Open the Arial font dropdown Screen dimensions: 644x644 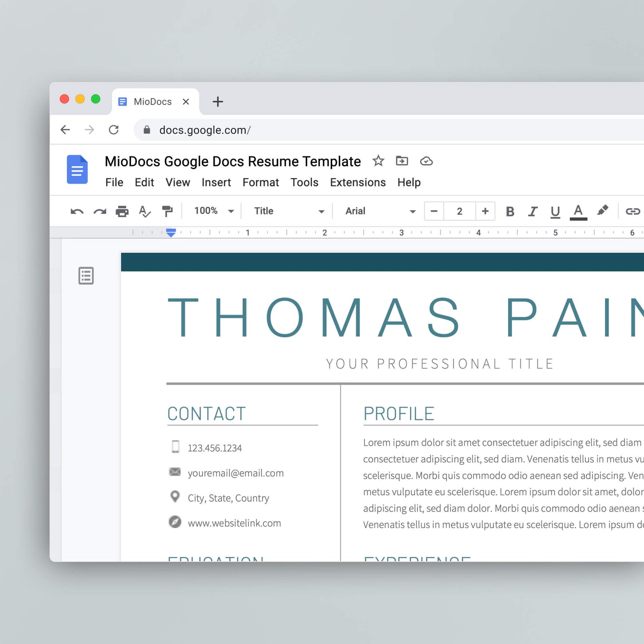pos(380,211)
